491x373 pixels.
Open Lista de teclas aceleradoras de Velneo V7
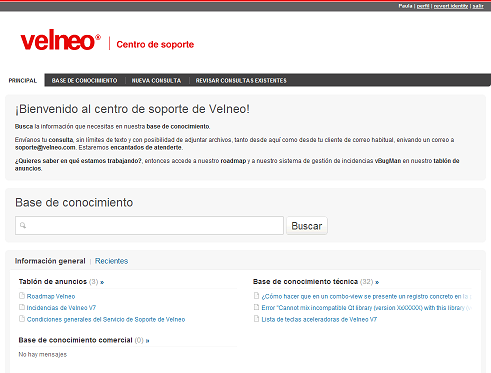pos(319,319)
